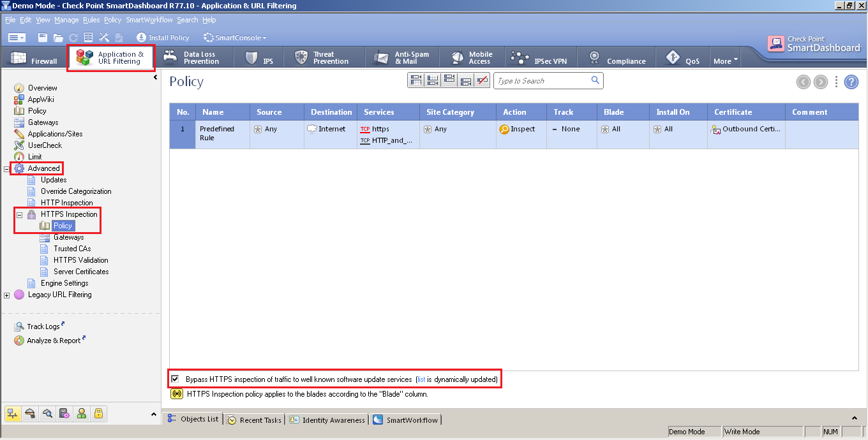868x440 pixels.
Task: Open the SmartWorkflow menu
Action: tap(149, 20)
